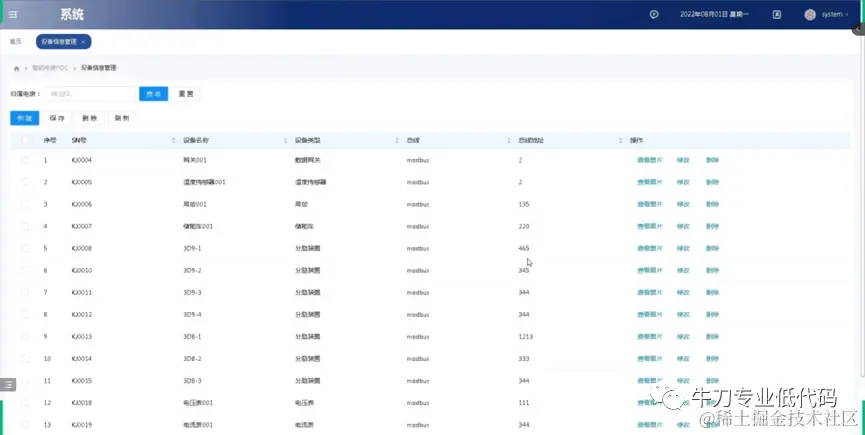Switch to the 首页 tab
Screen dimensions: 865x435
pos(16,42)
